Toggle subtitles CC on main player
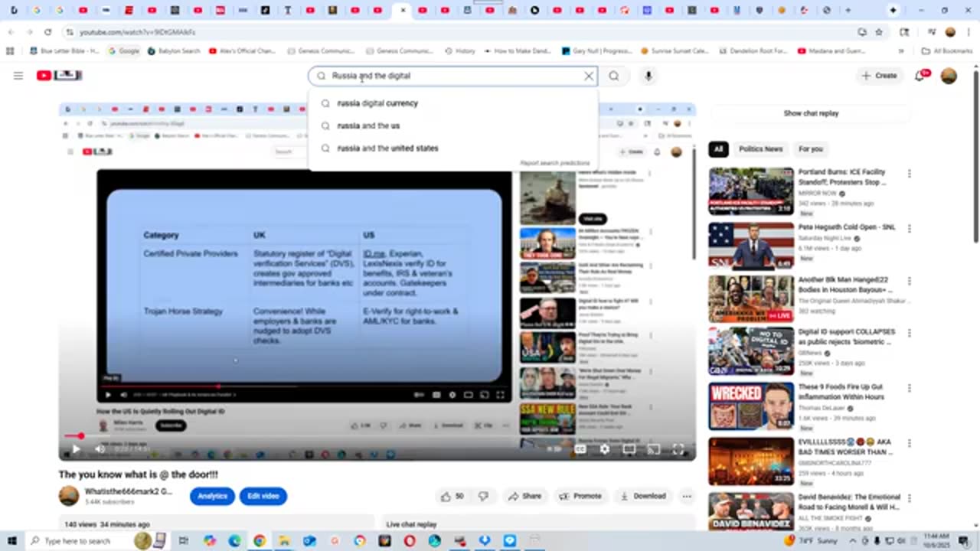Screen dimensions: 980x551 (580, 449)
